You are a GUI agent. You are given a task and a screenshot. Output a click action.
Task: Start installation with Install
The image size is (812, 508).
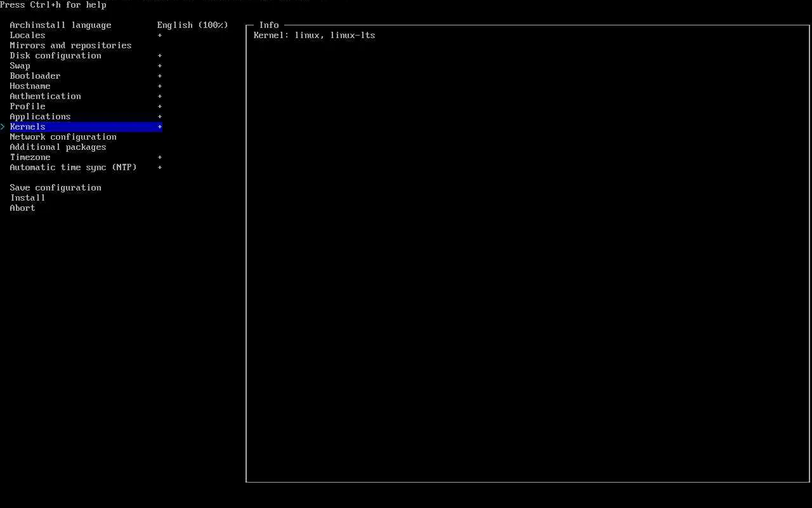(27, 197)
